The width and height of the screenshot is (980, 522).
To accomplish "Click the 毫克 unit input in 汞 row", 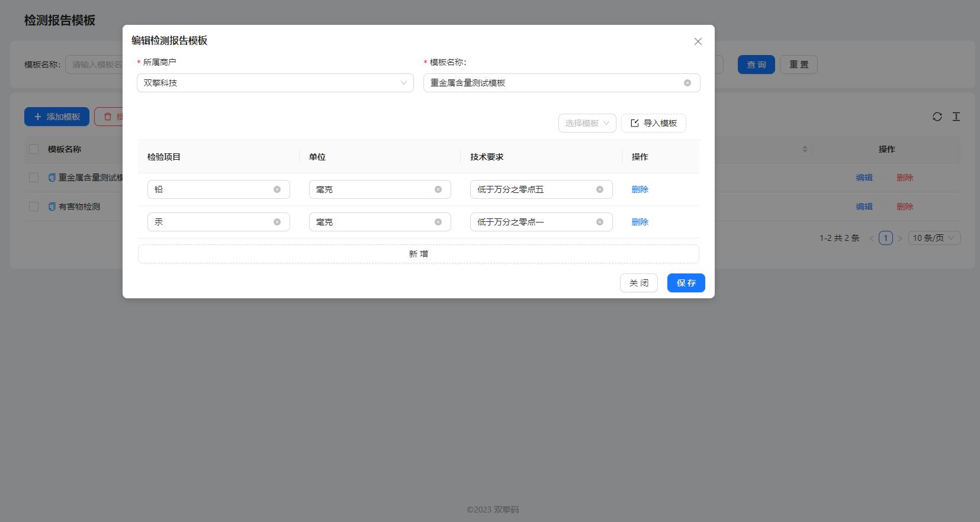I will [x=380, y=222].
